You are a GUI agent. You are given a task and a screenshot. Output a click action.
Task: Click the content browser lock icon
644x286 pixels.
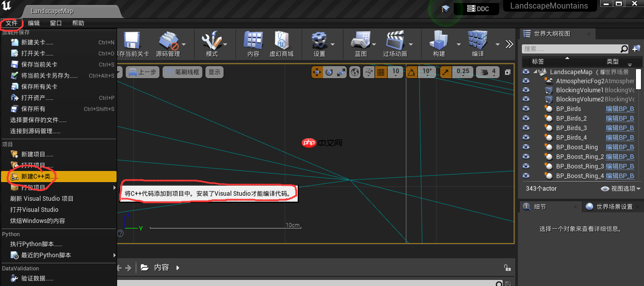[507, 268]
